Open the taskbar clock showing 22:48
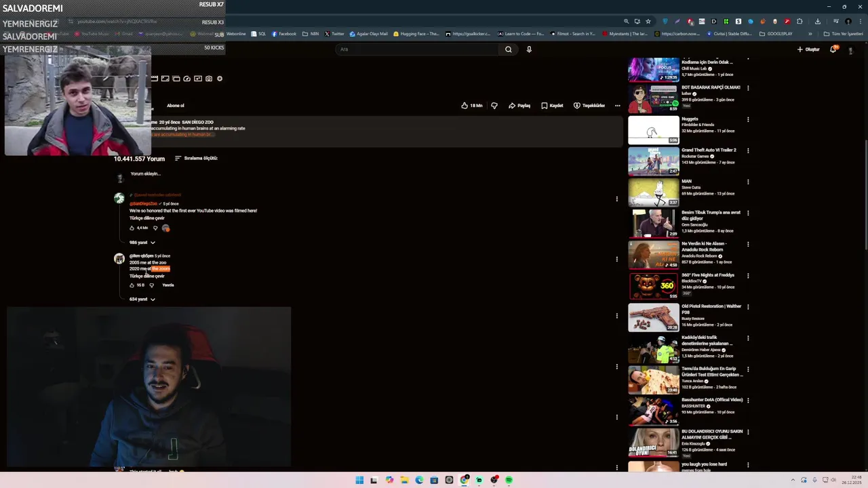This screenshot has height=488, width=868. tap(850, 480)
